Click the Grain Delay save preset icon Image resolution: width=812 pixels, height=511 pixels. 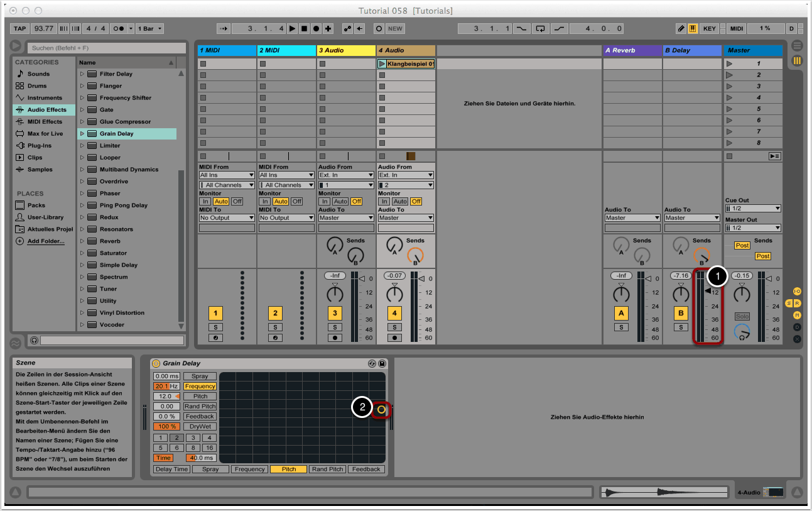click(382, 363)
